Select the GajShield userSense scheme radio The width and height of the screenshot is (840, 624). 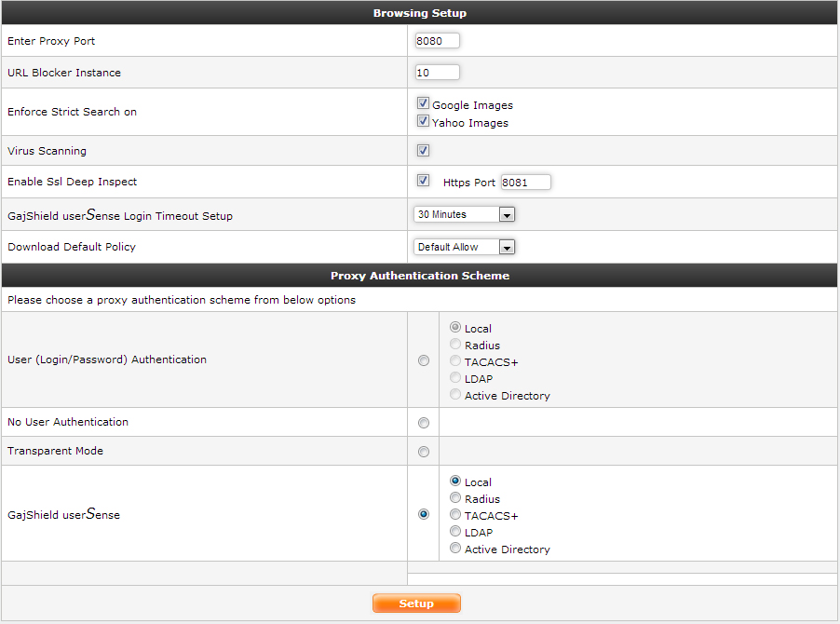click(x=424, y=514)
